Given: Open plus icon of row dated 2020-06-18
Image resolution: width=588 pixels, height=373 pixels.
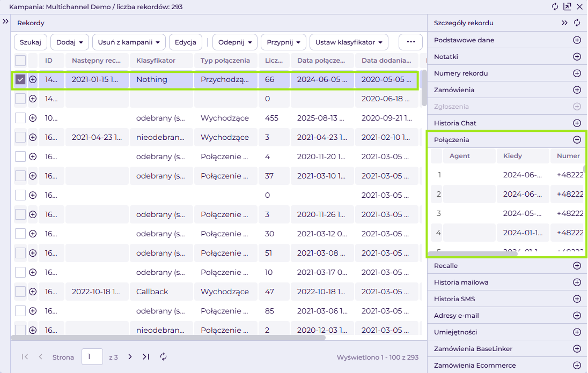Looking at the screenshot, I should [x=33, y=99].
